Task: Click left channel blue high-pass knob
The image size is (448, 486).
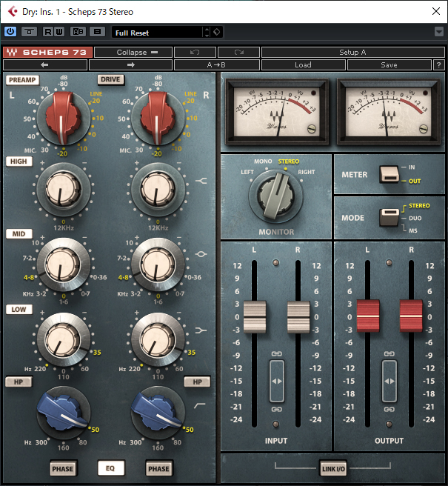Action: (63, 412)
